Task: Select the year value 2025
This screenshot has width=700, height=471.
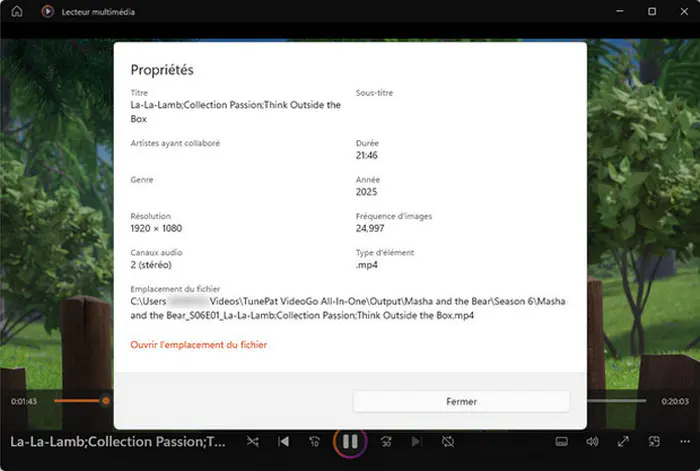Action: coord(367,192)
